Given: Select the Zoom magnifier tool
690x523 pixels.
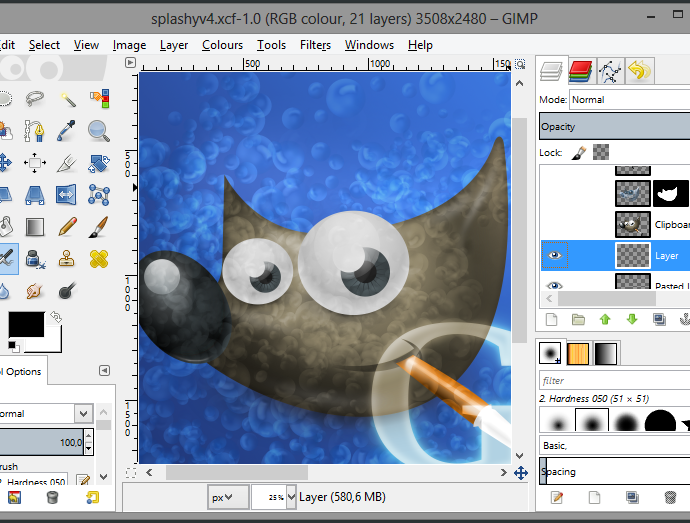Looking at the screenshot, I should [x=99, y=131].
